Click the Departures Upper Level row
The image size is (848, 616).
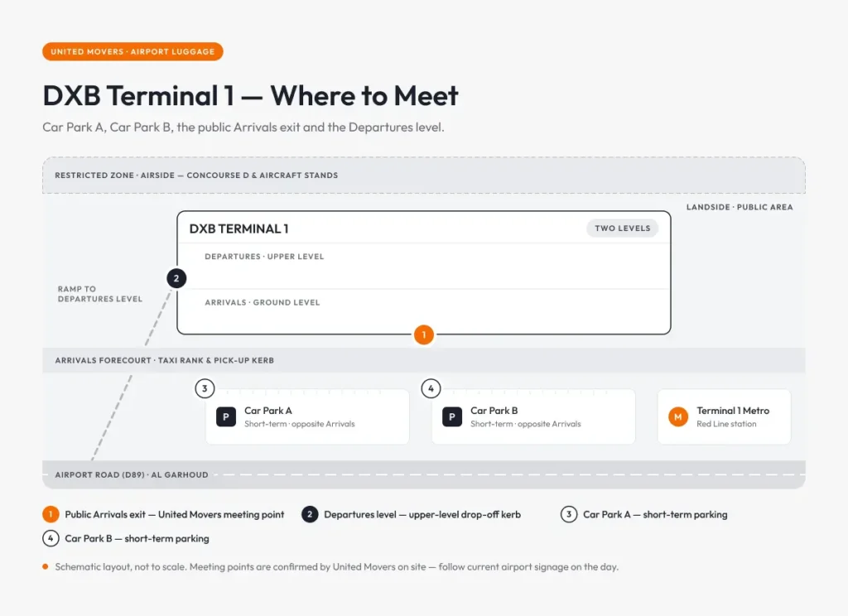tap(424, 266)
